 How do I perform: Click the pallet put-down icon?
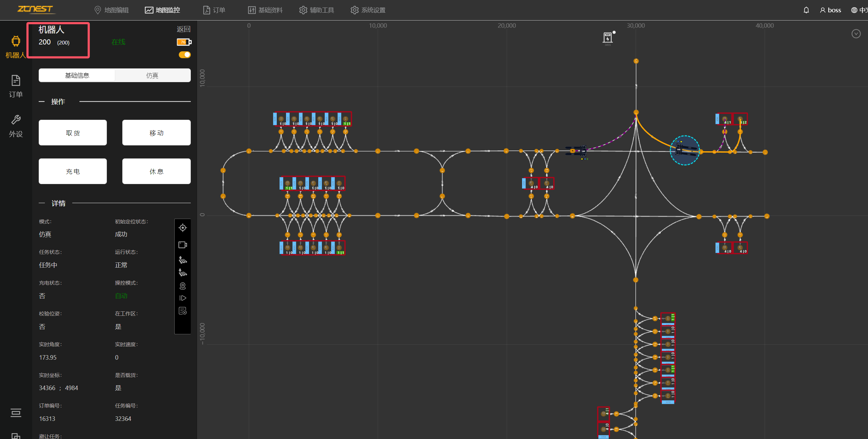(183, 273)
